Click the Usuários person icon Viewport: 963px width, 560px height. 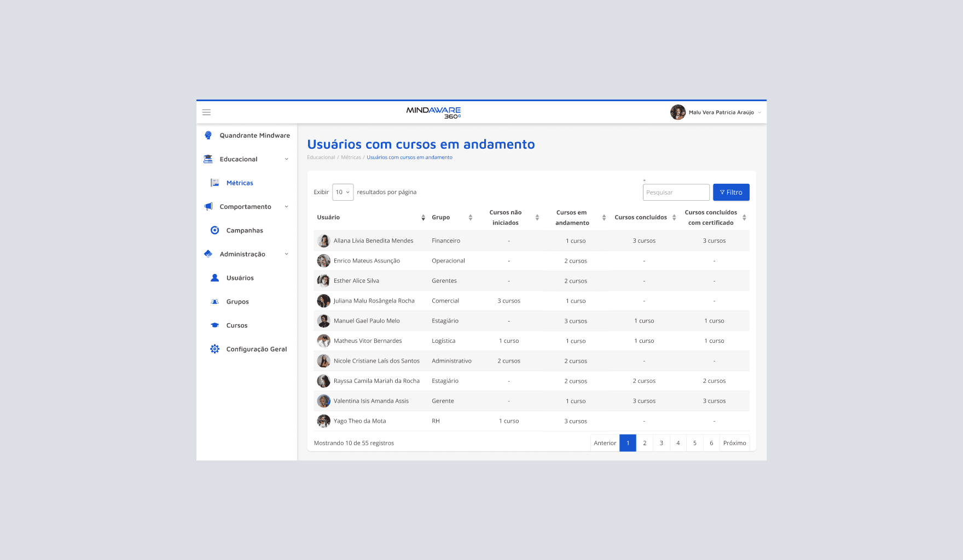click(215, 278)
